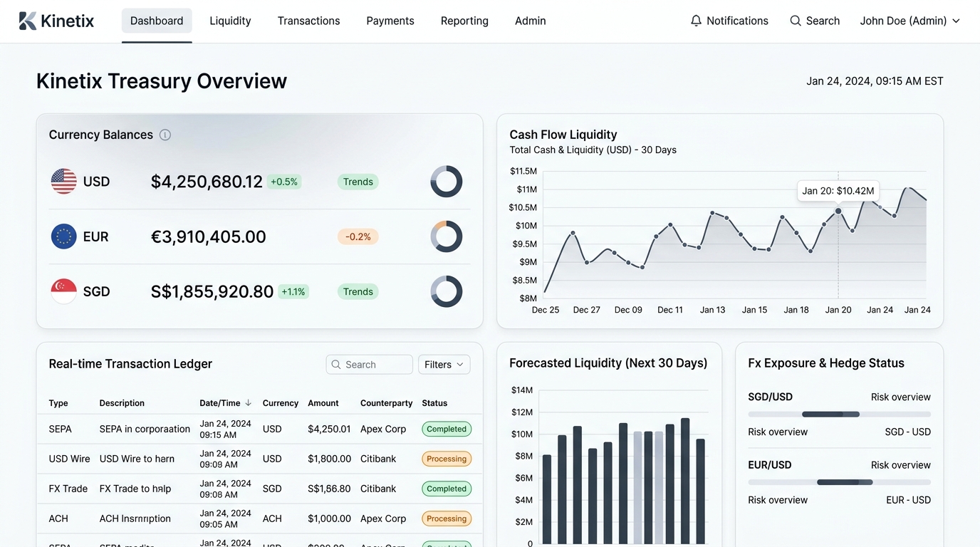The height and width of the screenshot is (547, 980).
Task: Click the S$1,855,920.80 SGD balance
Action: click(212, 291)
